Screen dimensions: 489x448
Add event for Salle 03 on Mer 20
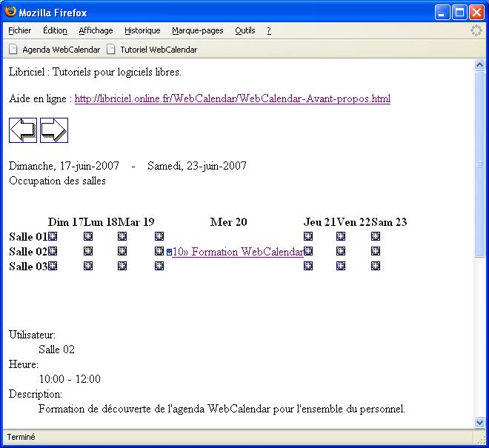[159, 266]
